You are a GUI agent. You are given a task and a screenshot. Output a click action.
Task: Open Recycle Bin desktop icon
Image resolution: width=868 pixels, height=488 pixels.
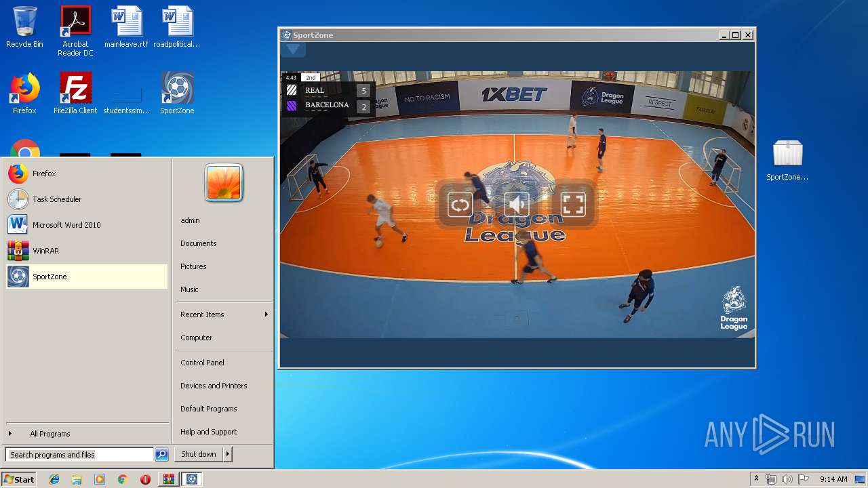pos(24,27)
